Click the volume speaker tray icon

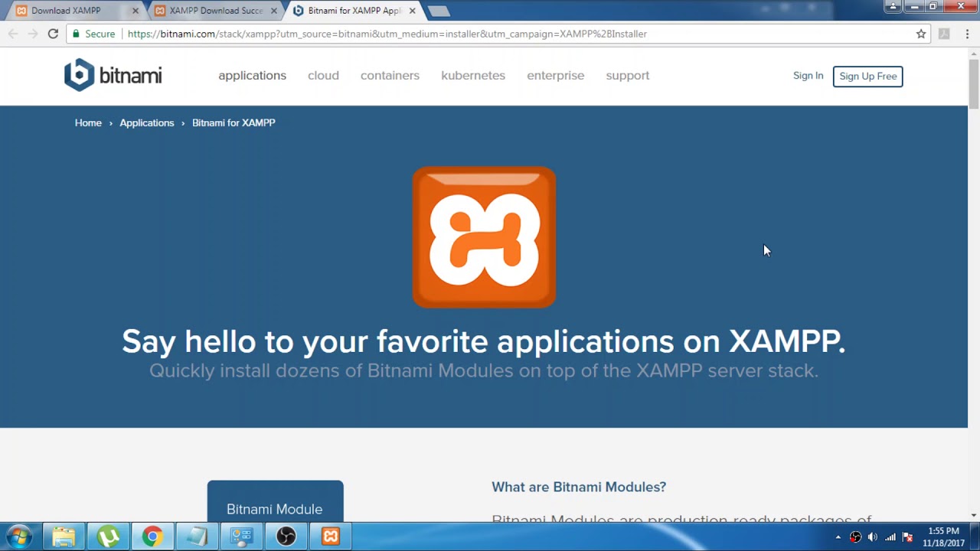click(x=873, y=537)
